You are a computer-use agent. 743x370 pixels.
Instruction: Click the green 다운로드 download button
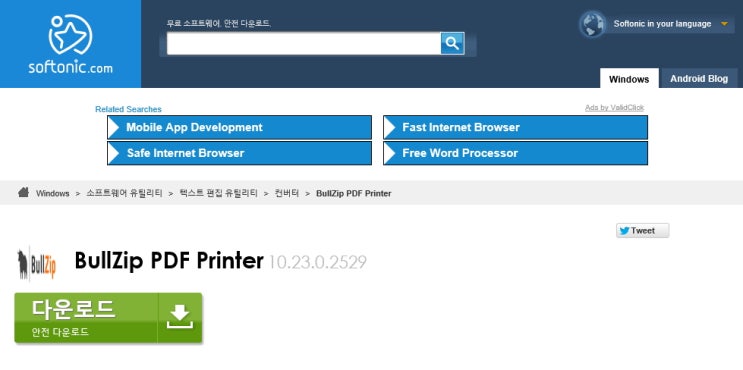coord(109,317)
